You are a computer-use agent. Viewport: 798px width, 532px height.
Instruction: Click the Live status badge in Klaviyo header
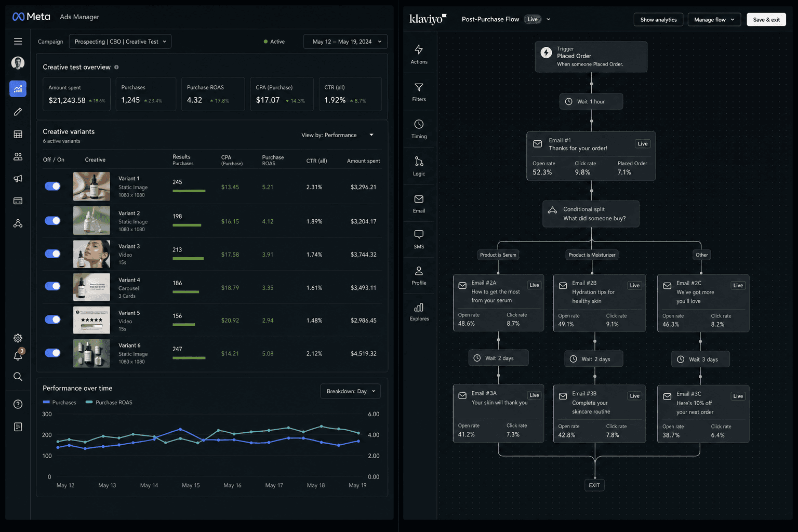click(533, 19)
